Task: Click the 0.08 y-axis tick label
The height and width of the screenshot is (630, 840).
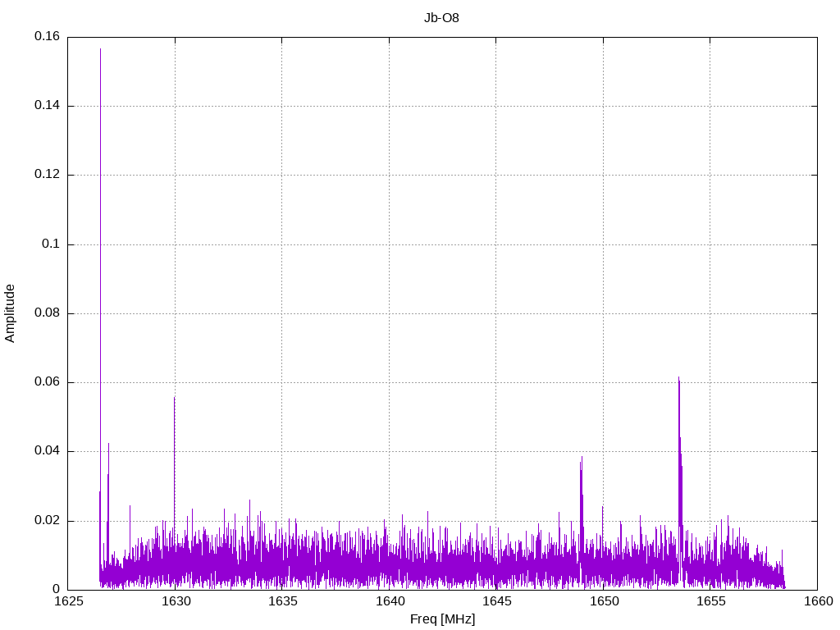Action: click(x=47, y=313)
